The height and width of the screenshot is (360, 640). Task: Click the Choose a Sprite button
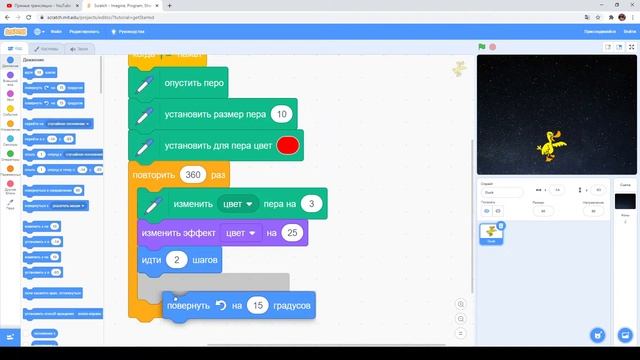(x=598, y=336)
